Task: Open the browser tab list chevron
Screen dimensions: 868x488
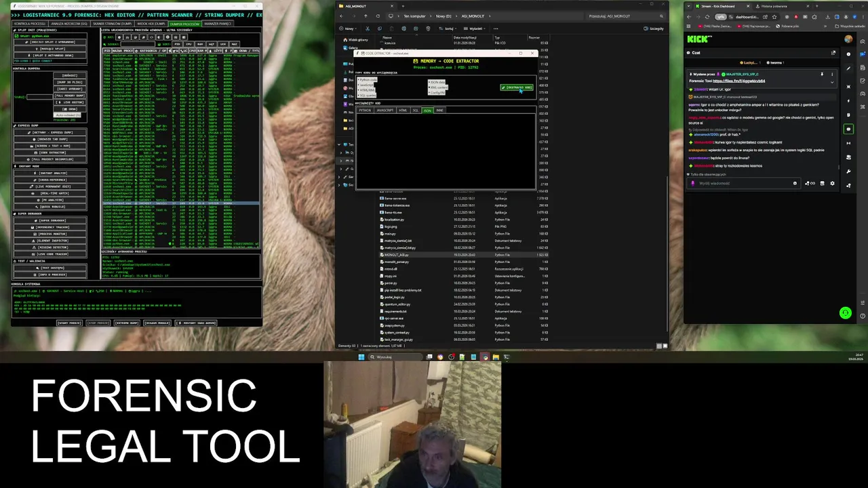Action: coord(688,6)
